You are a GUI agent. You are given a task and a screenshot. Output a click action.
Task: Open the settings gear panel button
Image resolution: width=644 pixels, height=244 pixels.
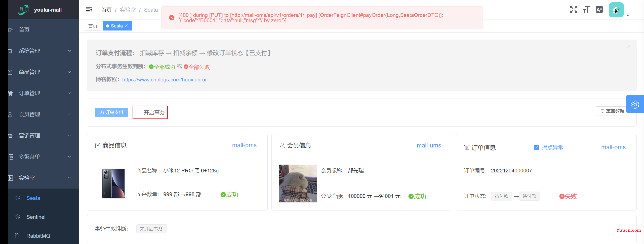click(x=635, y=104)
